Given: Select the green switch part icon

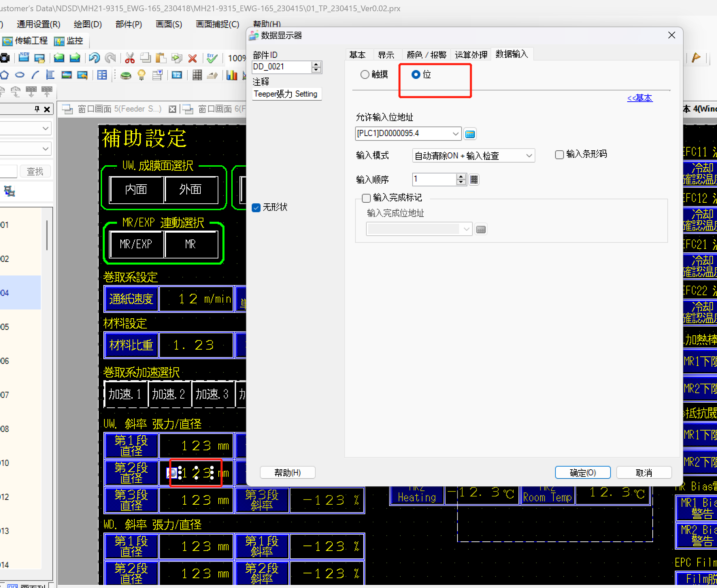Looking at the screenshot, I should pyautogui.click(x=126, y=75).
